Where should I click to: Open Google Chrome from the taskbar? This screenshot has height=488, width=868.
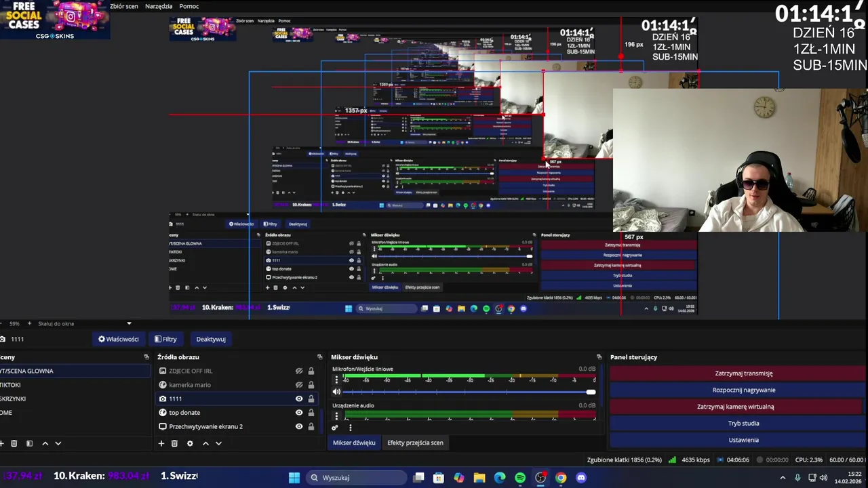pos(561,478)
